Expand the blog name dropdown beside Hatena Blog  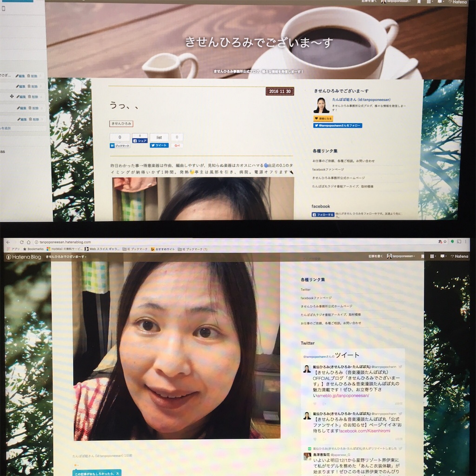[x=66, y=257]
